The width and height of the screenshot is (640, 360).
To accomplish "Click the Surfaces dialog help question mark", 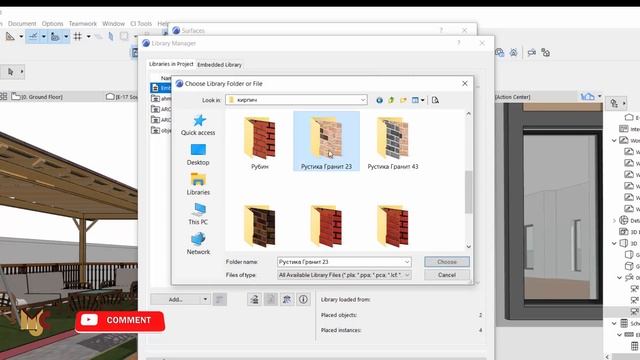I will click(x=441, y=30).
